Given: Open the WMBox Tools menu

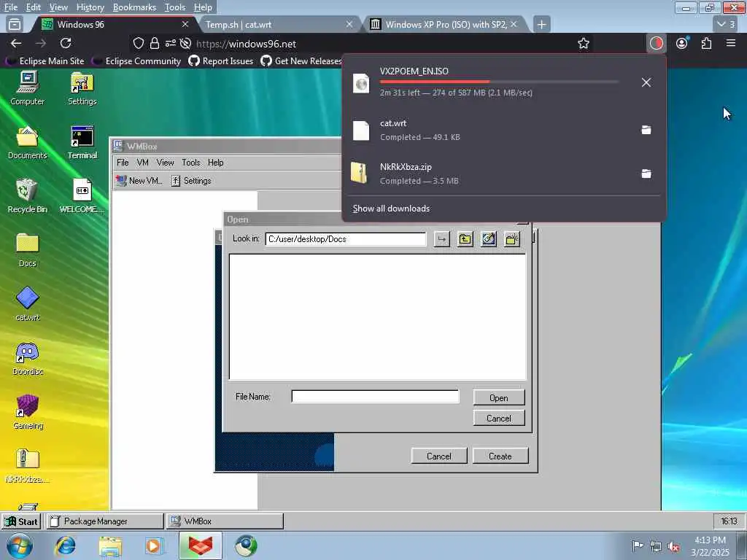Looking at the screenshot, I should click(x=190, y=163).
